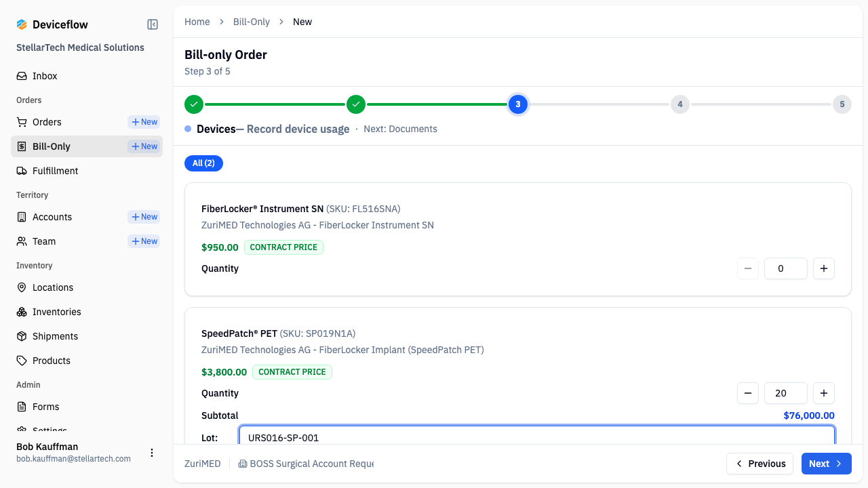Viewport: 868px width, 488px height.
Task: Open the Inbox from sidebar
Action: point(87,76)
